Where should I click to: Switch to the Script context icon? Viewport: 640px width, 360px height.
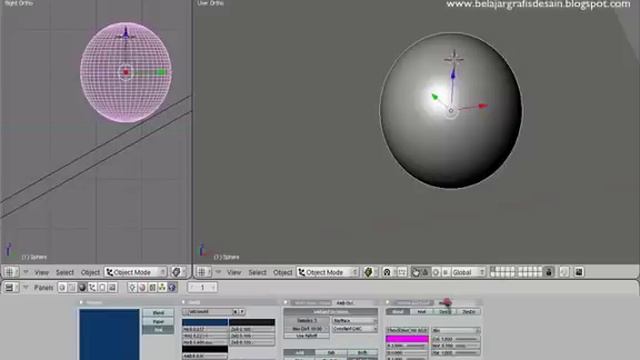click(x=72, y=287)
